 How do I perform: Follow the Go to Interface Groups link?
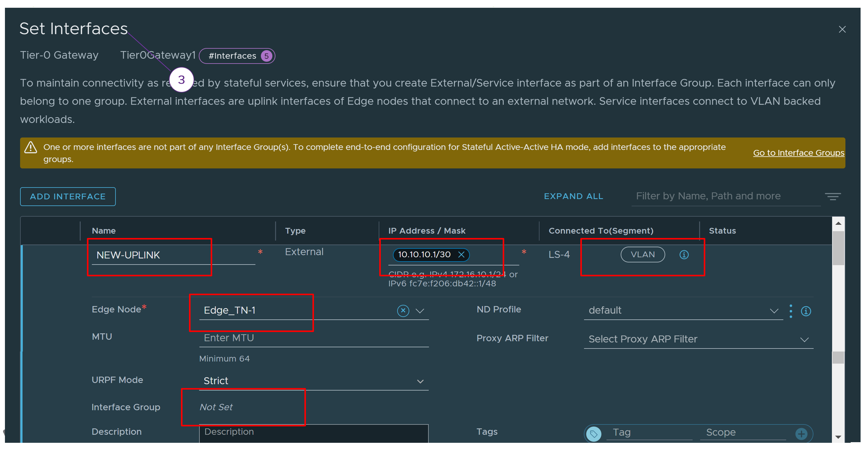pyautogui.click(x=798, y=153)
